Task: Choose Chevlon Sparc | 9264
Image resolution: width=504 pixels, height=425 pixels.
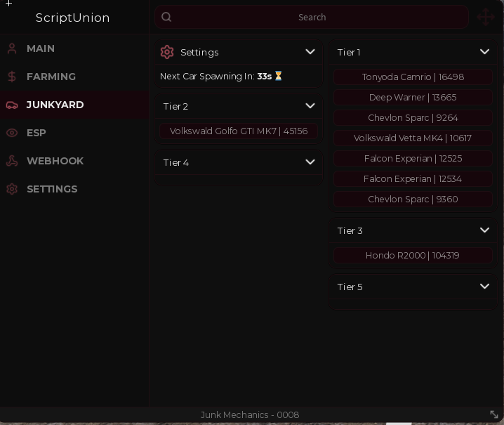Action: 413,118
